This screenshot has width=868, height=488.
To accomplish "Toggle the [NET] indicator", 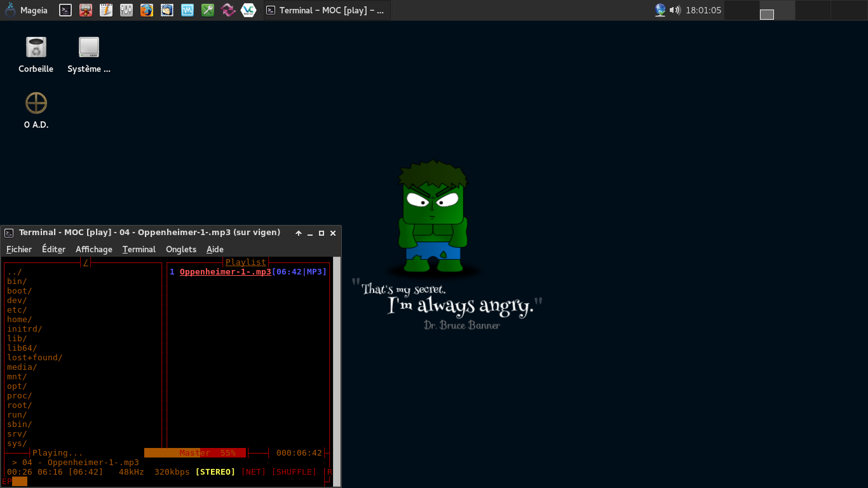I will [254, 472].
